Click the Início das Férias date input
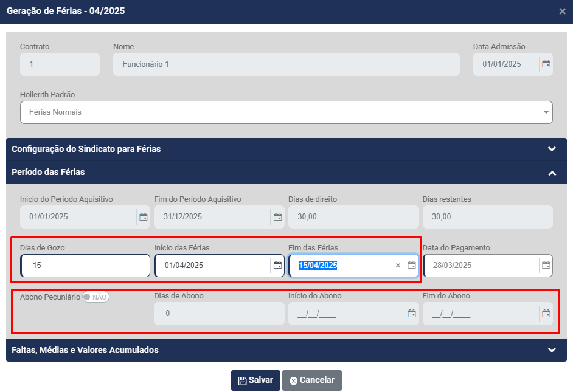573x392 pixels. (210, 266)
